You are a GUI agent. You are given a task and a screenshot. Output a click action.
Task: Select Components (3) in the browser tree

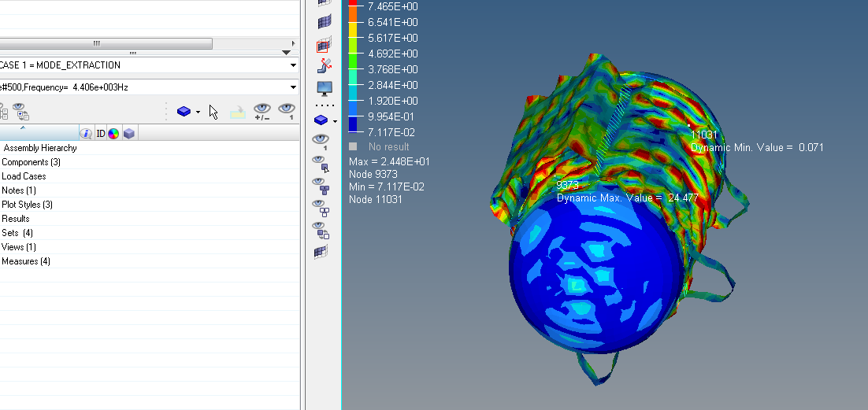(x=32, y=162)
